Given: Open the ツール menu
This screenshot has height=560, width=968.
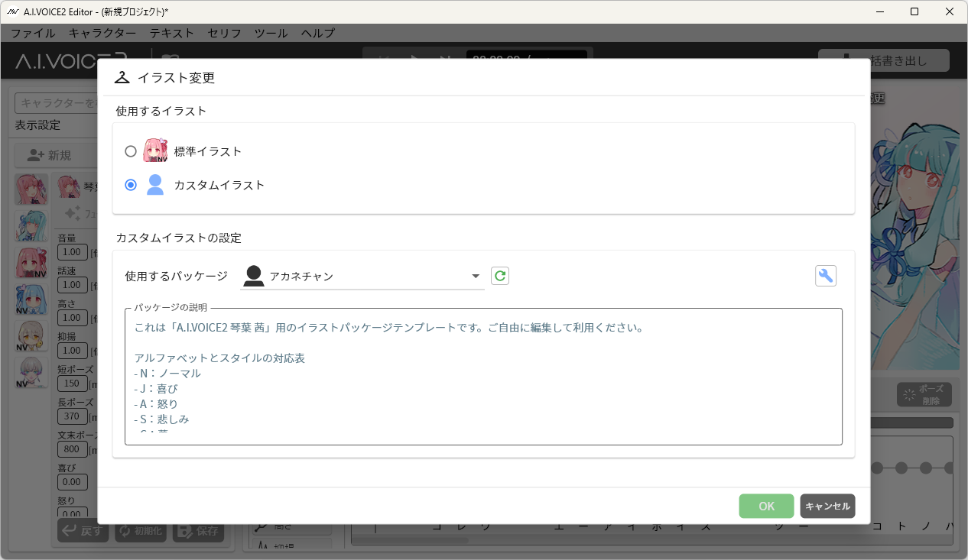Looking at the screenshot, I should coord(271,33).
